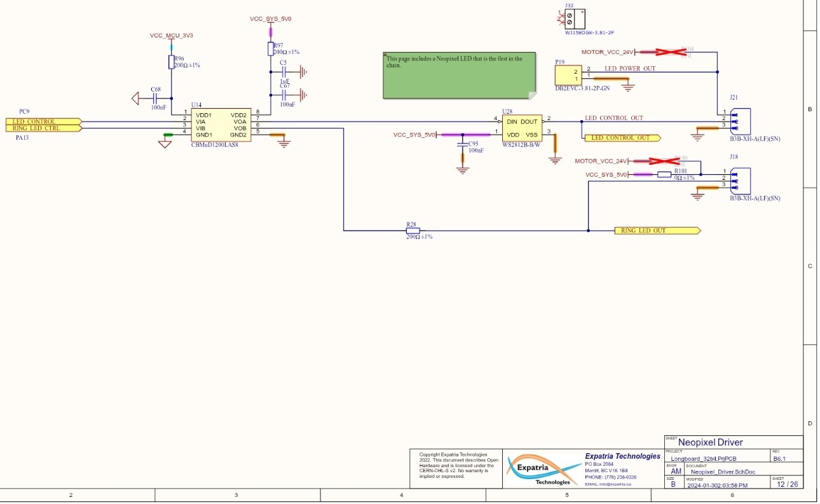Select resistor R97 under VCC_SYS_5V0
This screenshot has width=820, height=504.
(270, 49)
